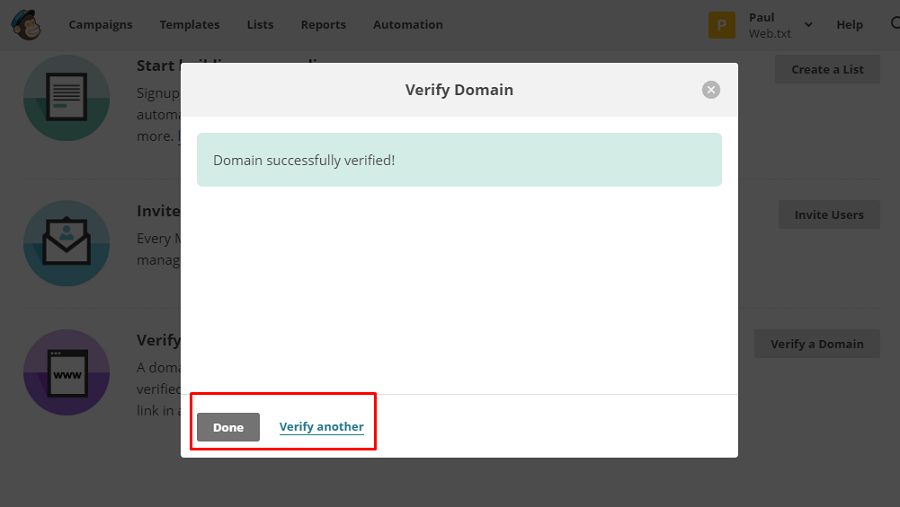The width and height of the screenshot is (900, 507).
Task: Click the yellow P profile avatar
Action: (x=722, y=25)
